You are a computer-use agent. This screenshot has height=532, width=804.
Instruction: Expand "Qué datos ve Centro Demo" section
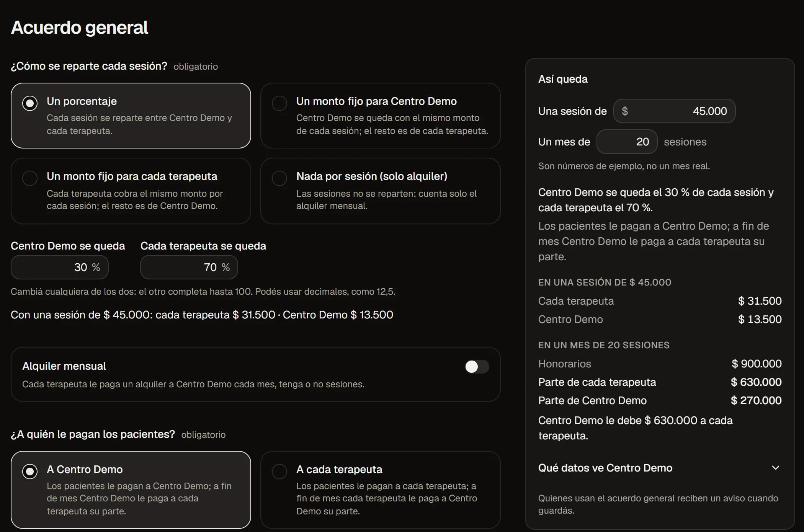tap(659, 468)
